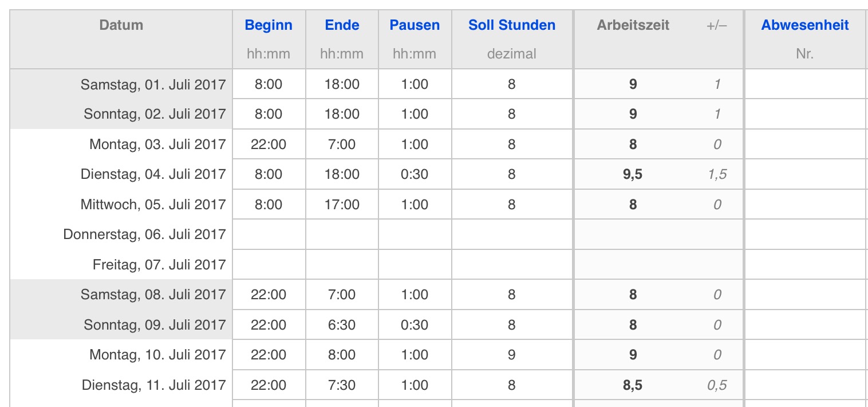The image size is (868, 407).
Task: Click the Ende column header link
Action: click(x=342, y=25)
